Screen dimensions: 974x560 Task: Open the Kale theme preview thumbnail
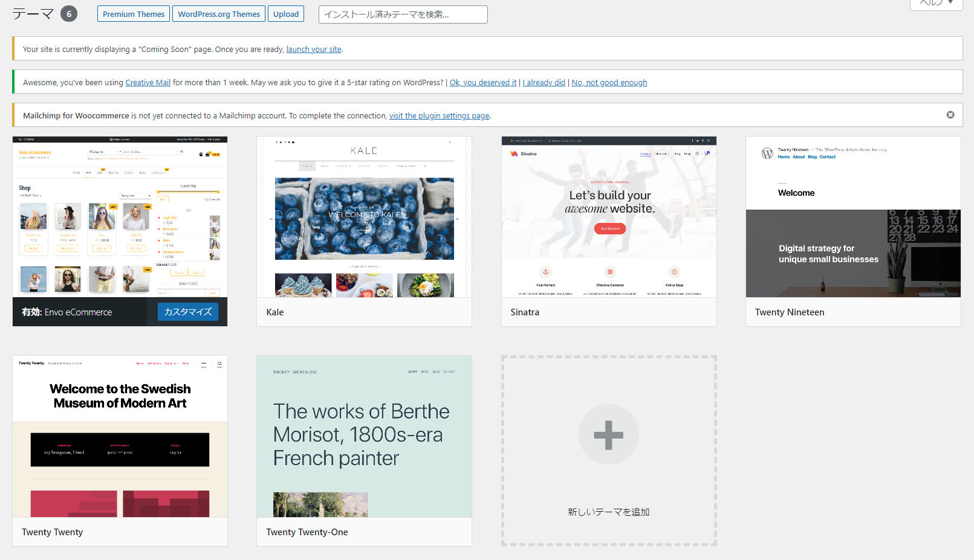[x=365, y=217]
